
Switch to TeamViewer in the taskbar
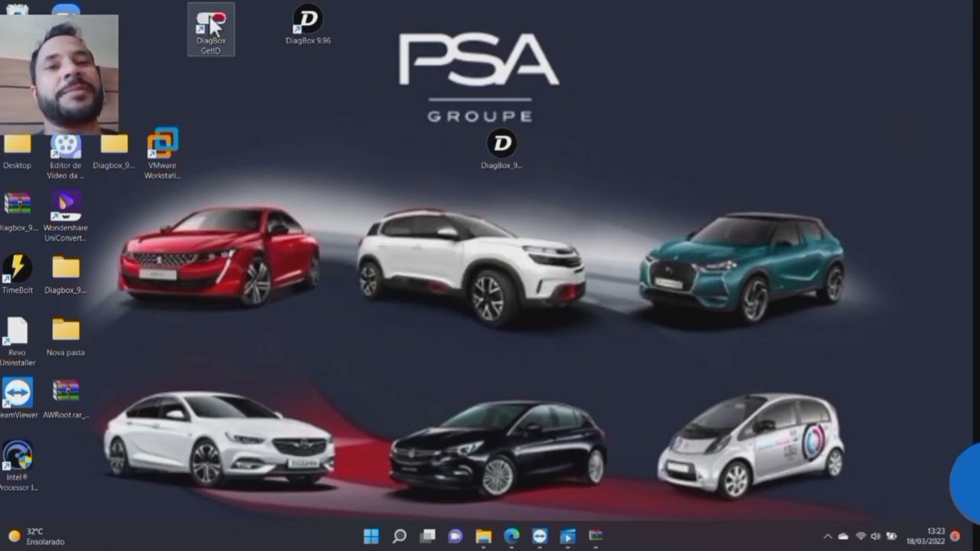point(540,536)
